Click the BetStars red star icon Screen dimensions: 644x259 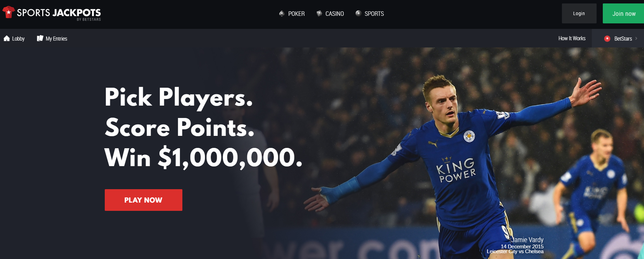point(607,39)
